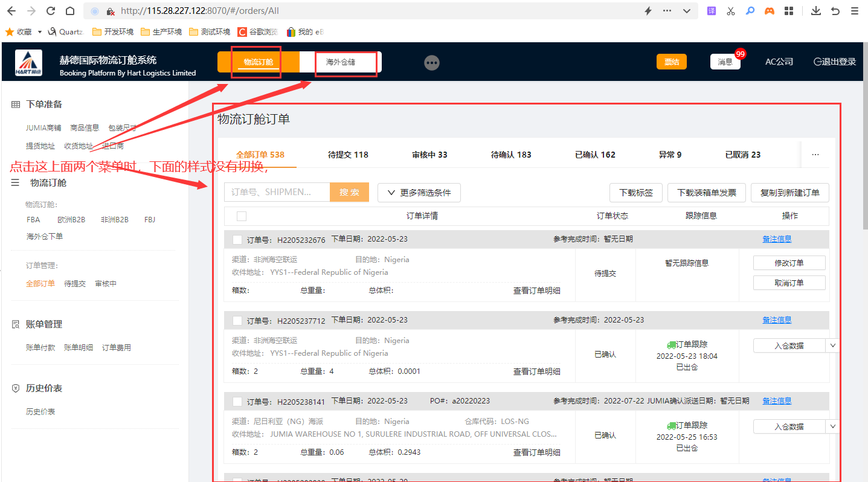Screen dimensions: 868x482
Task: Check order H2205232676 checkbox
Action: [237, 240]
